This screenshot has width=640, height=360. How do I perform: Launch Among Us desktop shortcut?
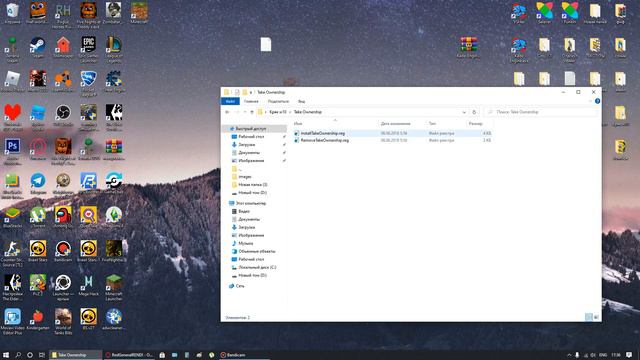[63, 217]
